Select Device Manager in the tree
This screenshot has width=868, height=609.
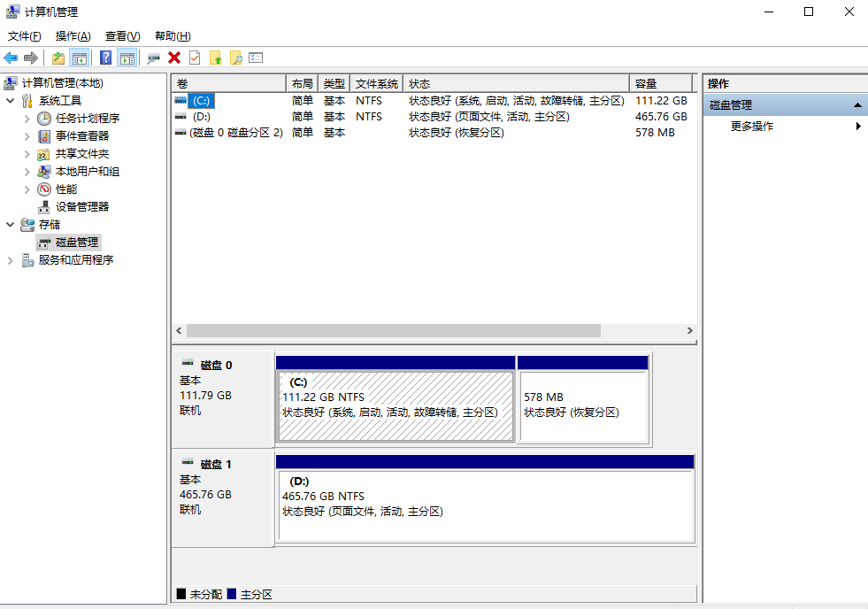[x=82, y=206]
